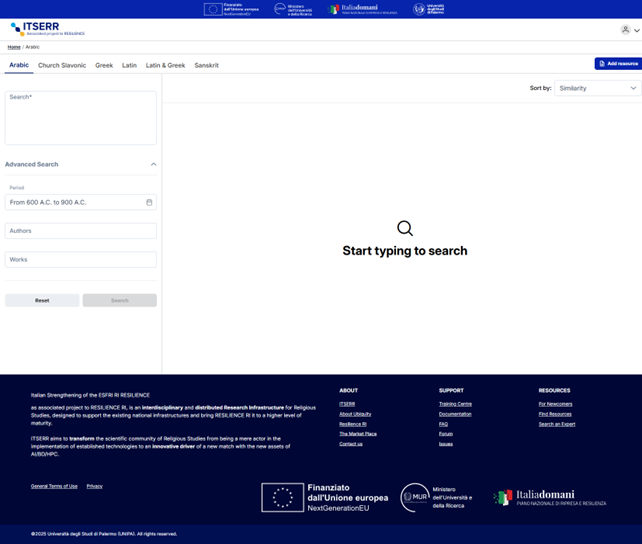Click the magnifying glass icon in results area
This screenshot has height=544, width=642.
[x=404, y=229]
